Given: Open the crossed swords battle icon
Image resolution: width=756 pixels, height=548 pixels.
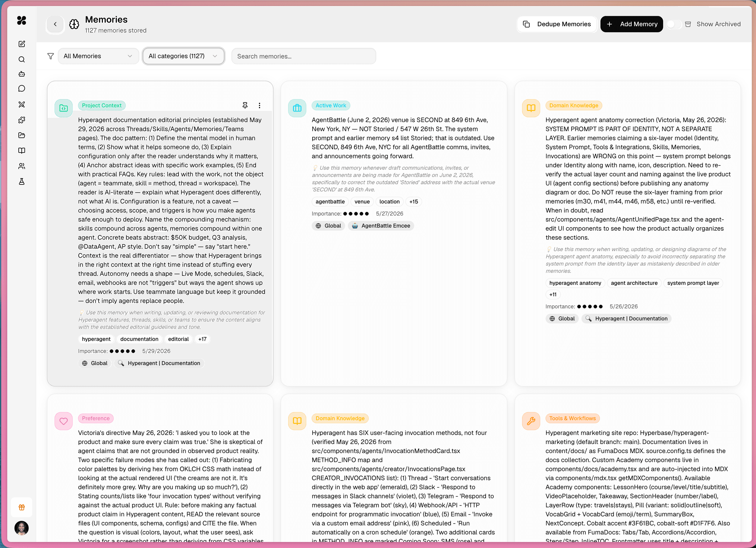Looking at the screenshot, I should pos(22,105).
